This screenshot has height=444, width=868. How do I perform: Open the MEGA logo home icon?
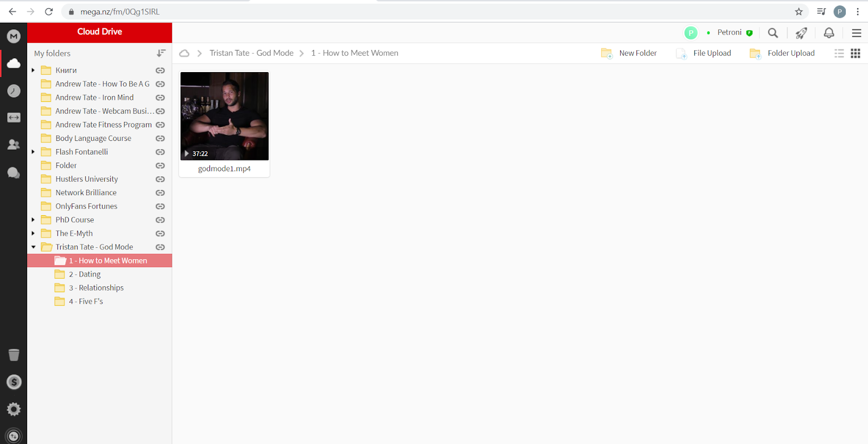click(x=14, y=36)
